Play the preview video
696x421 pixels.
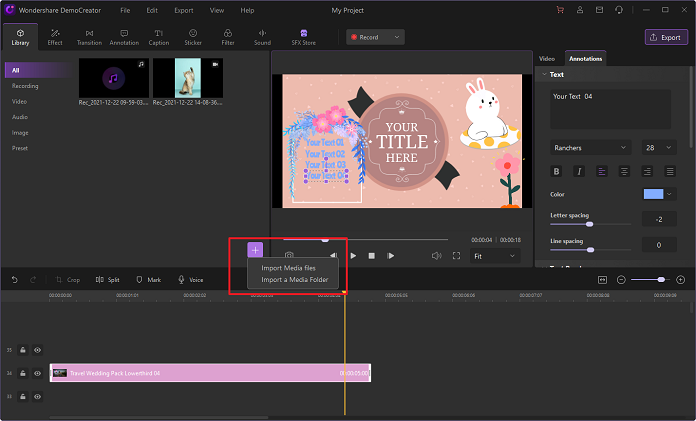[353, 256]
